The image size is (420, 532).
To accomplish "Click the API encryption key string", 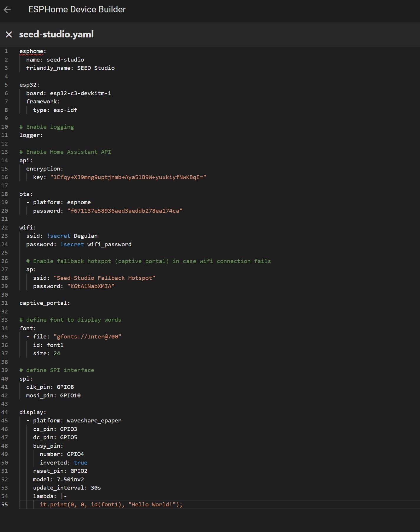I will 128,177.
